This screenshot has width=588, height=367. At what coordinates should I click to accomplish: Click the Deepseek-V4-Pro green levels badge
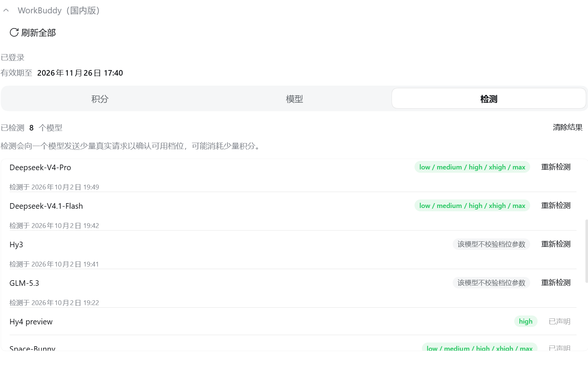(472, 167)
